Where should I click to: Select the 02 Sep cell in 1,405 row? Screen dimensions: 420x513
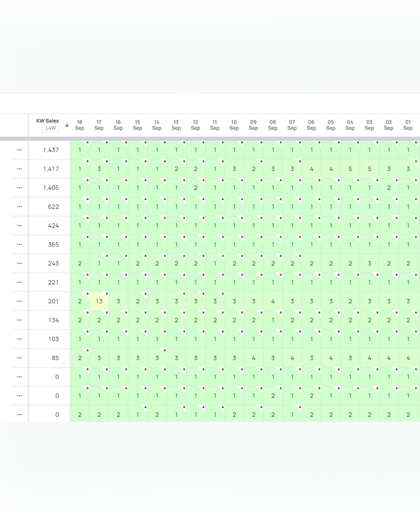tap(389, 188)
